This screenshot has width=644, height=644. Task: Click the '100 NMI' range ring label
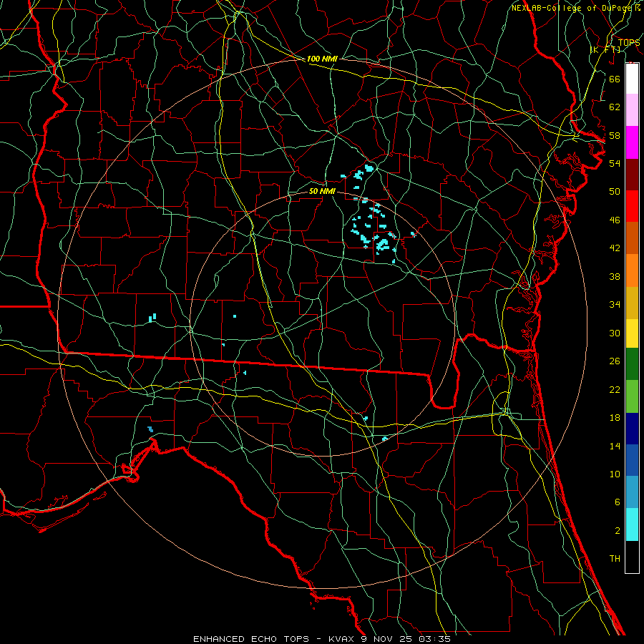point(322,59)
